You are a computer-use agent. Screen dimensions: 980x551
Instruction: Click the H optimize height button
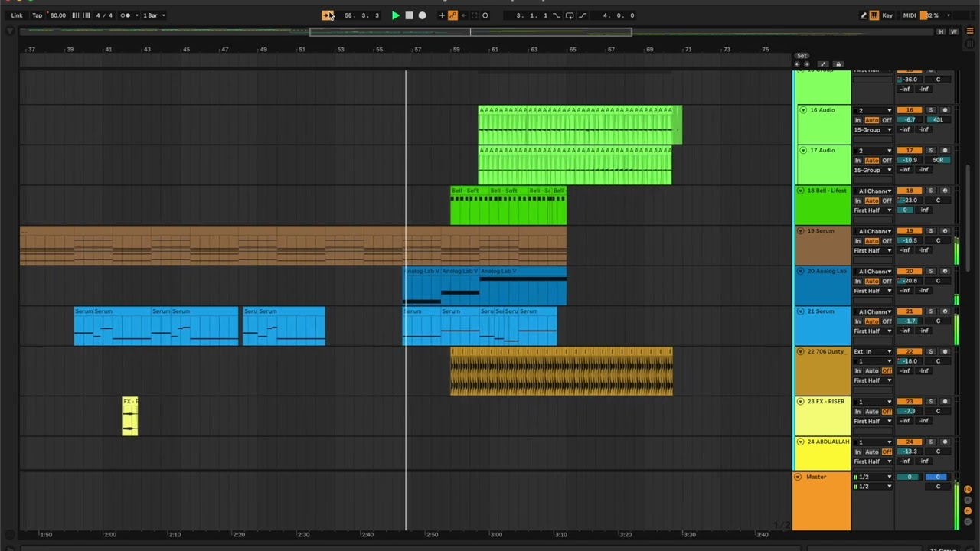pyautogui.click(x=941, y=31)
